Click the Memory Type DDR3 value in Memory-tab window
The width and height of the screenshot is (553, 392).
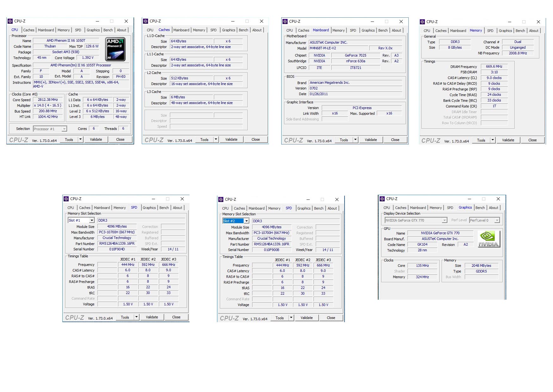pos(455,42)
